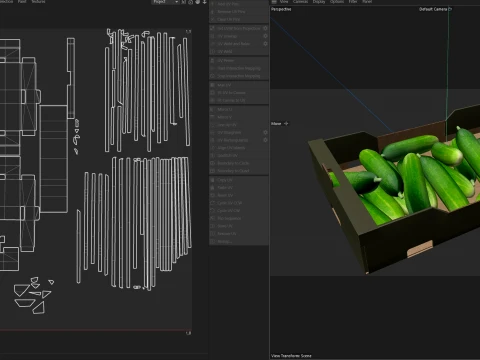Open UV Weld and Relax options gear
The width and height of the screenshot is (480, 360).
265,44
